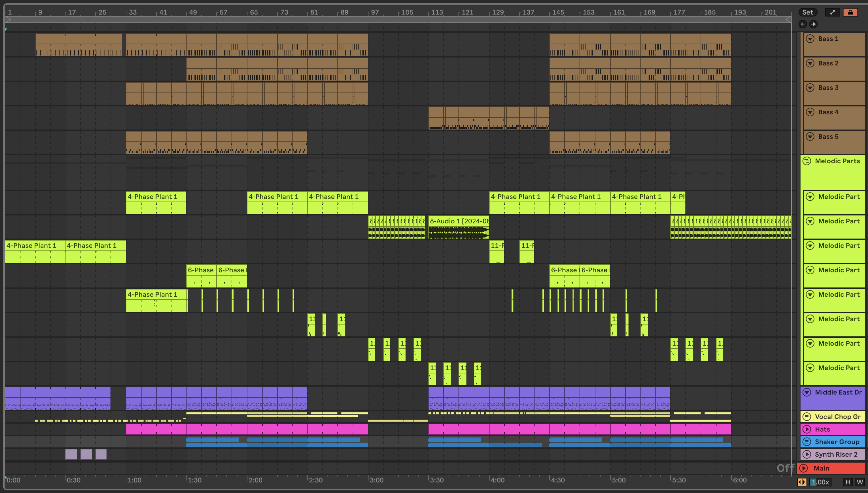Collapse the Melodic Parts group icon
The height and width of the screenshot is (493, 868).
[x=807, y=161]
